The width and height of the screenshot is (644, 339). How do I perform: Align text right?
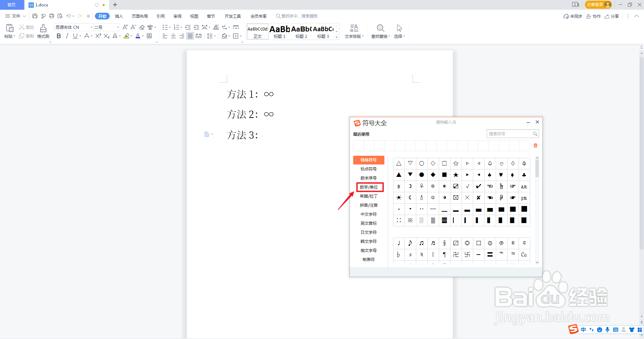pyautogui.click(x=181, y=36)
